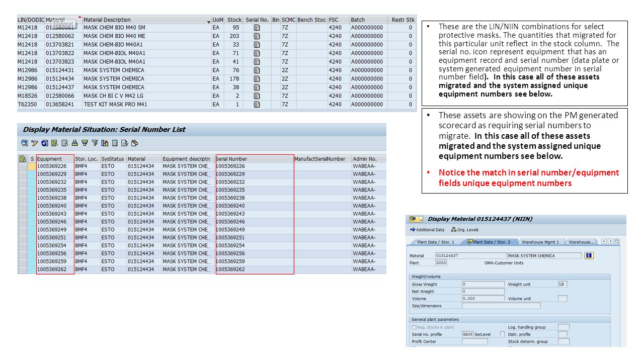Image resolution: width=644 pixels, height=362 pixels.
Task: Click the Plant field showing 2000
Action: (441, 263)
